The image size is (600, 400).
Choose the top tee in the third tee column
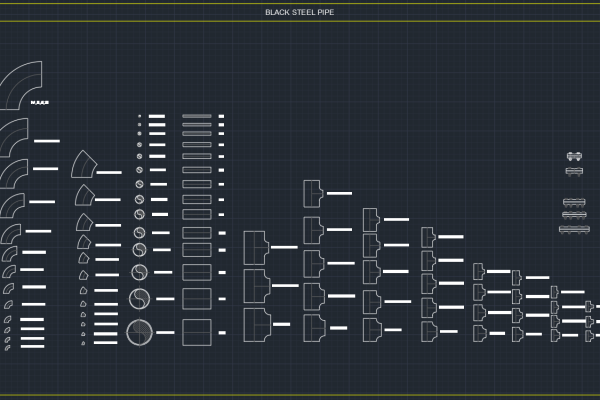[371, 218]
